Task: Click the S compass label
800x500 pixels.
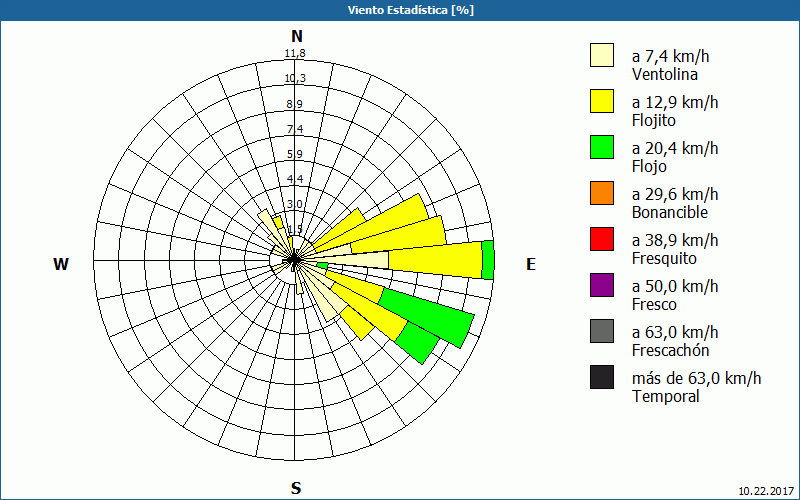Action: [296, 488]
